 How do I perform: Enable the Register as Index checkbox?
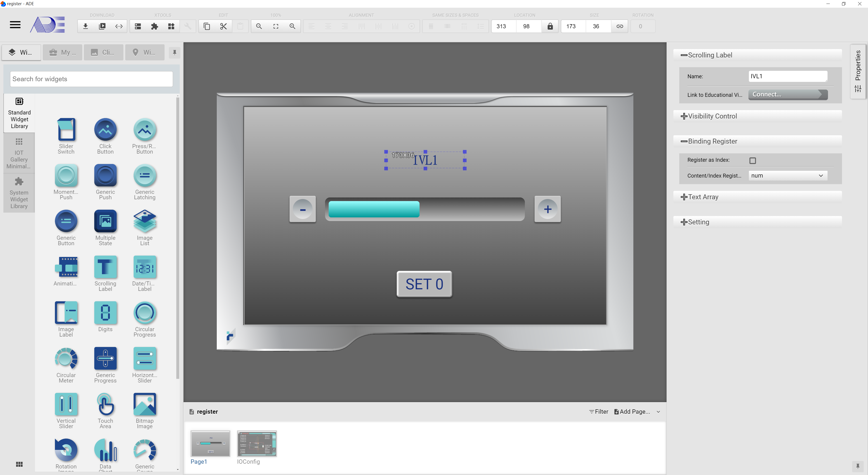753,160
